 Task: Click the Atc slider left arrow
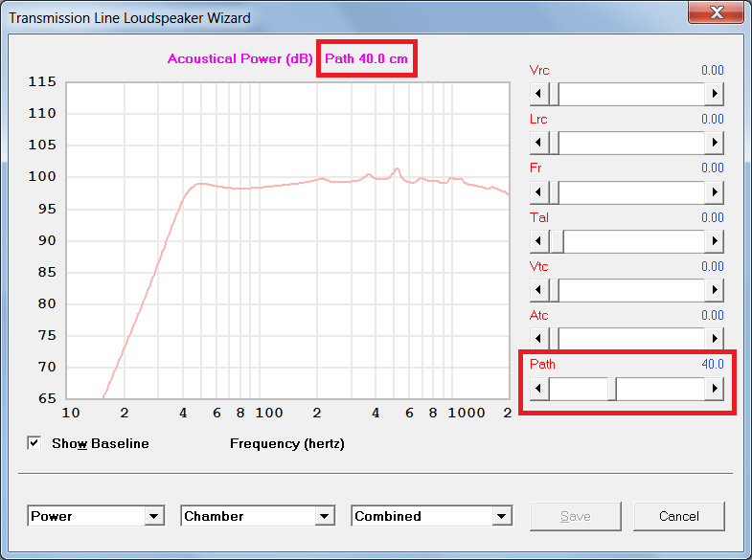click(539, 339)
